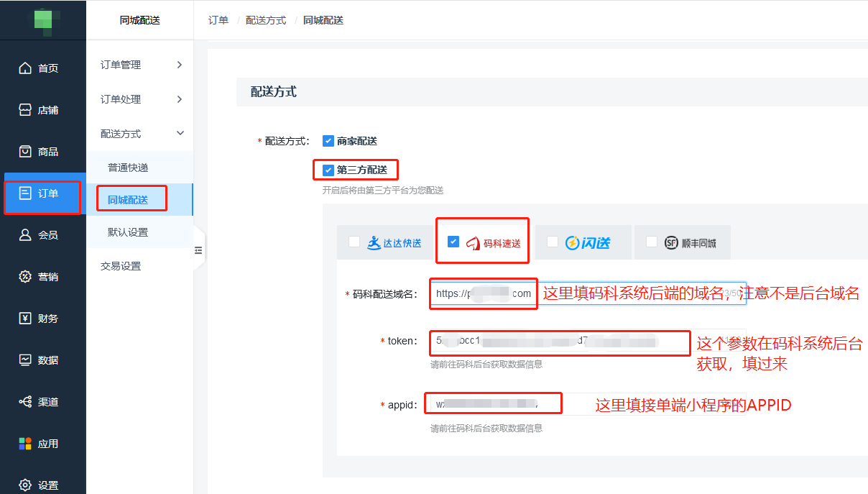
Task: Click the home icon beside 首页
Action: (x=25, y=68)
